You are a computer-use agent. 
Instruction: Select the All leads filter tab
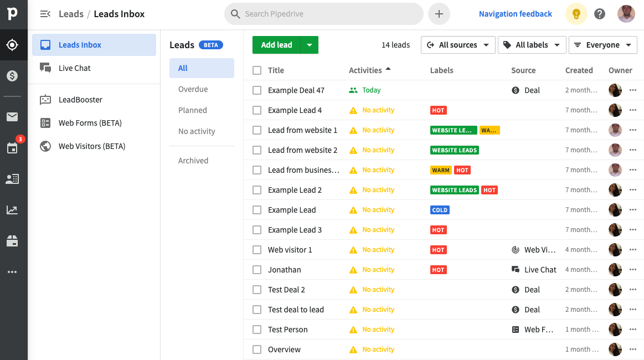(202, 68)
